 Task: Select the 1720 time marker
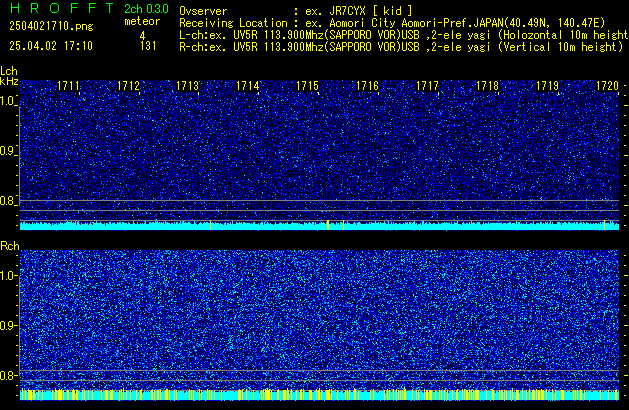[607, 86]
